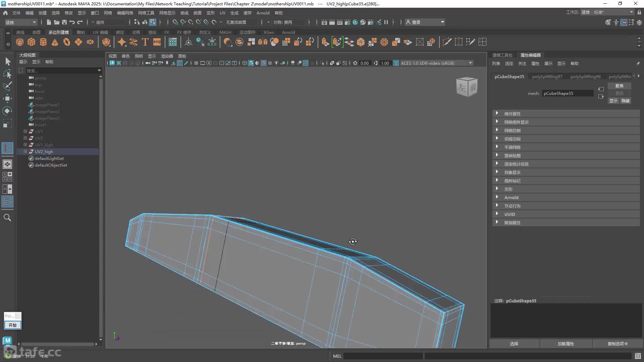This screenshot has height=362, width=644.
Task: Click the IPR render icon
Action: point(339,22)
